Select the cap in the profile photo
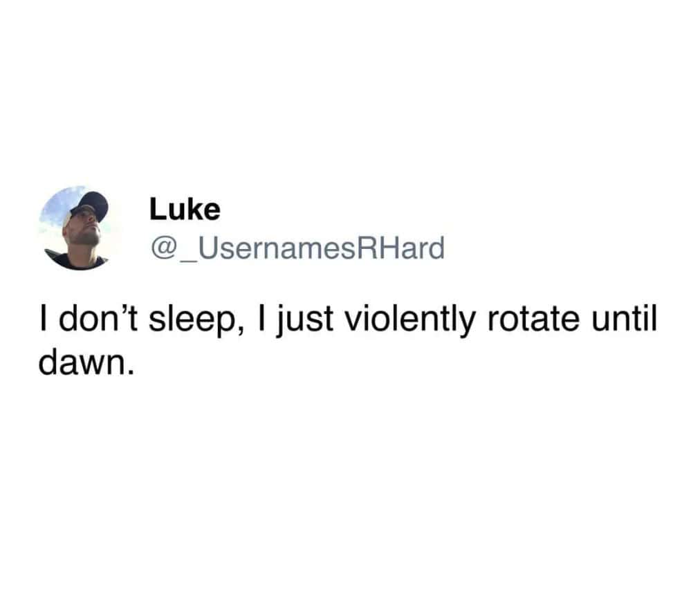The width and height of the screenshot is (700, 592). tap(89, 206)
